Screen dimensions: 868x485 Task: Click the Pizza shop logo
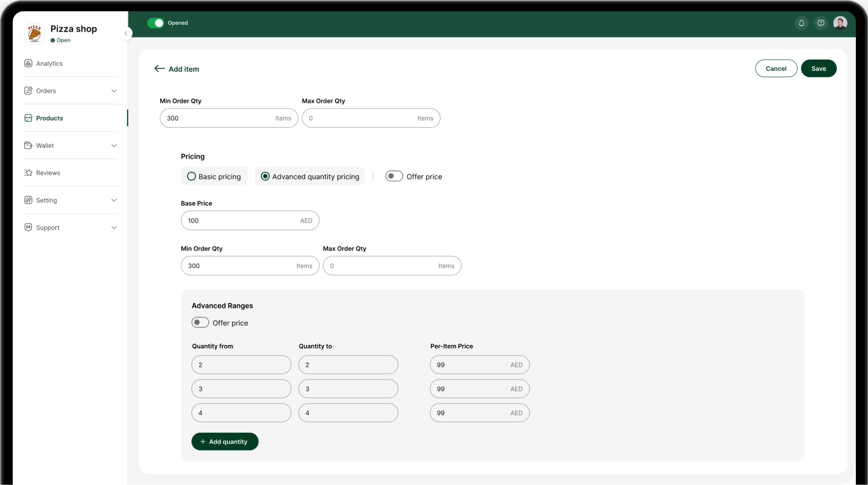pos(34,34)
